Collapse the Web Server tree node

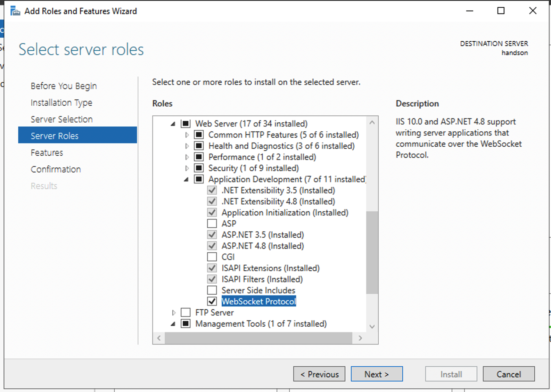[173, 124]
